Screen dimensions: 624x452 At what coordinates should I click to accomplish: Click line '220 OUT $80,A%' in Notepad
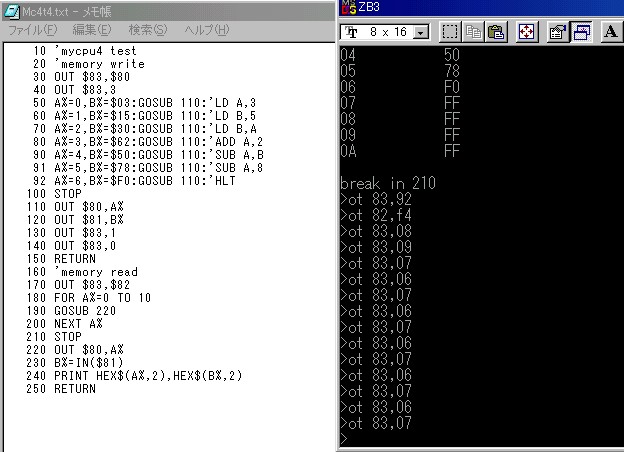(75, 350)
